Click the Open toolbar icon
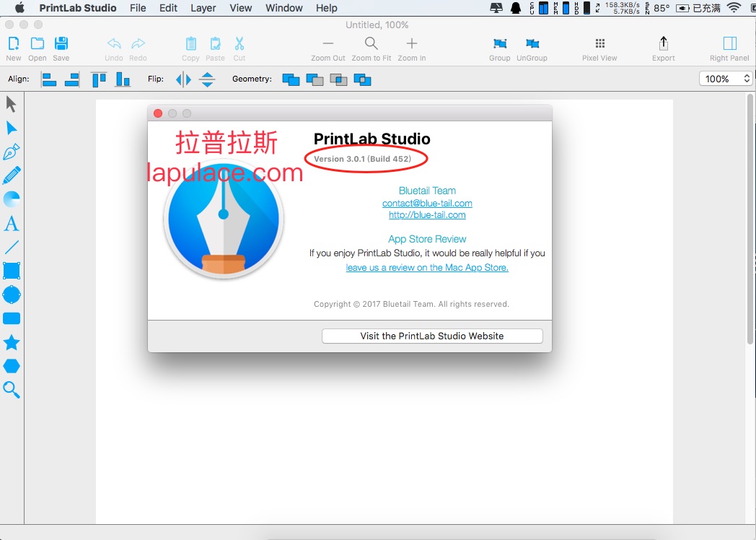 (x=37, y=49)
